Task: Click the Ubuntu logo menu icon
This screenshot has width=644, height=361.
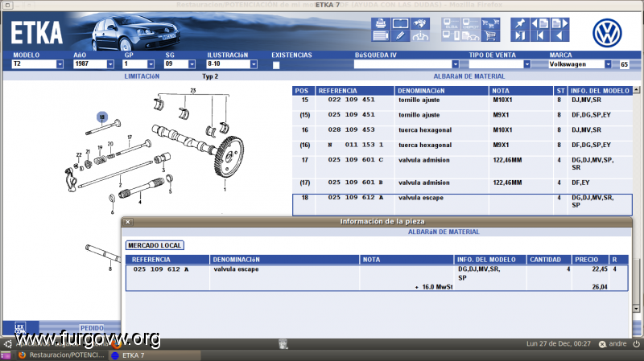Action: tap(8, 344)
